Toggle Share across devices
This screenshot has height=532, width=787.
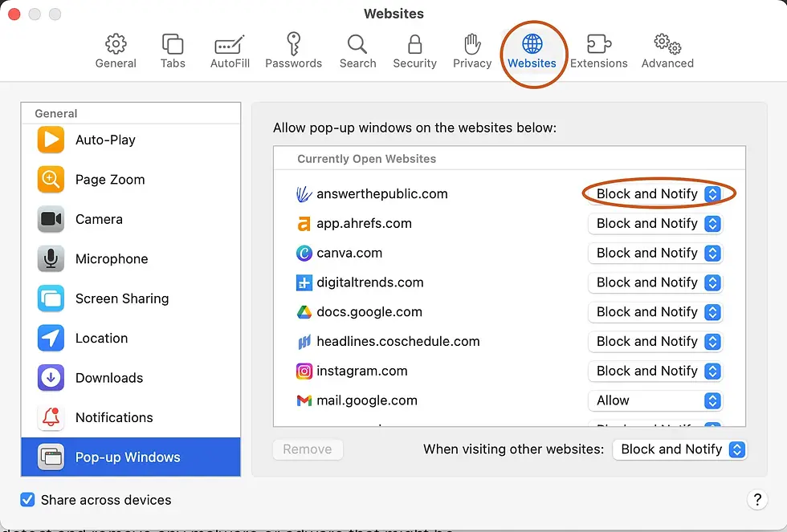pos(27,499)
